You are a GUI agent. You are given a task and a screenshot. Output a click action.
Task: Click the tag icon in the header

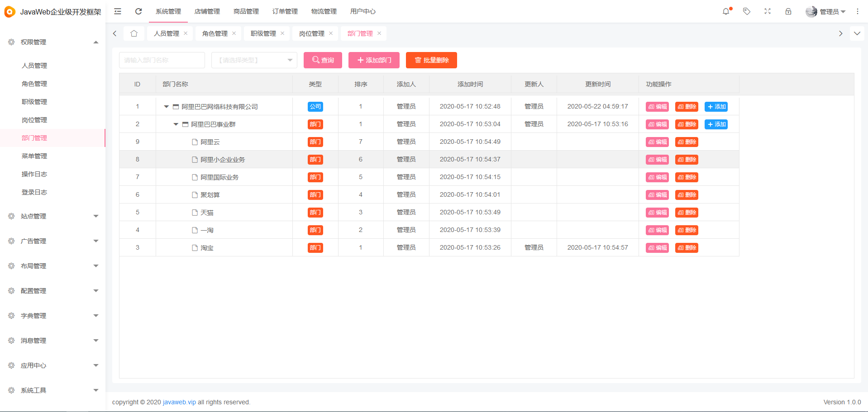[746, 11]
